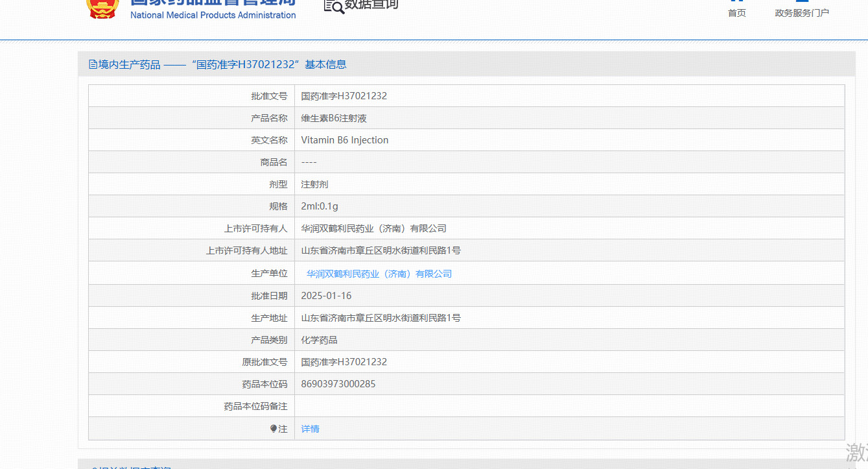The height and width of the screenshot is (469, 868).
Task: Click the drug code 86903973000285
Action: click(338, 384)
